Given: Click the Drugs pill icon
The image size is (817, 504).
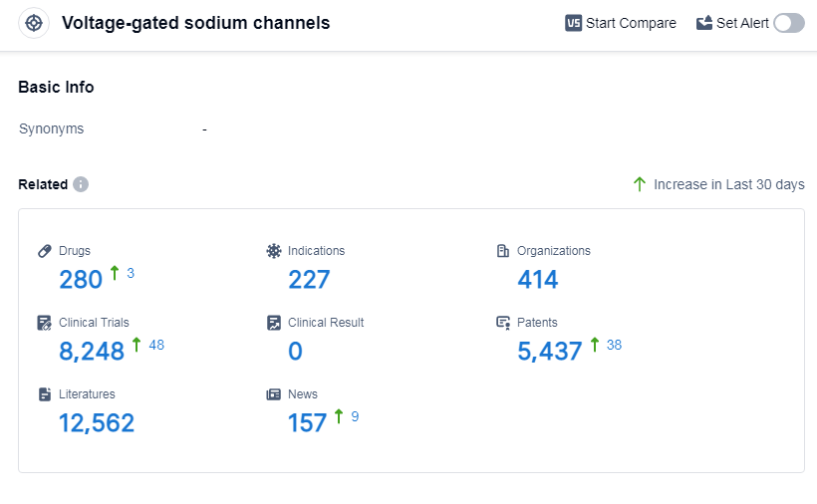Looking at the screenshot, I should [45, 251].
